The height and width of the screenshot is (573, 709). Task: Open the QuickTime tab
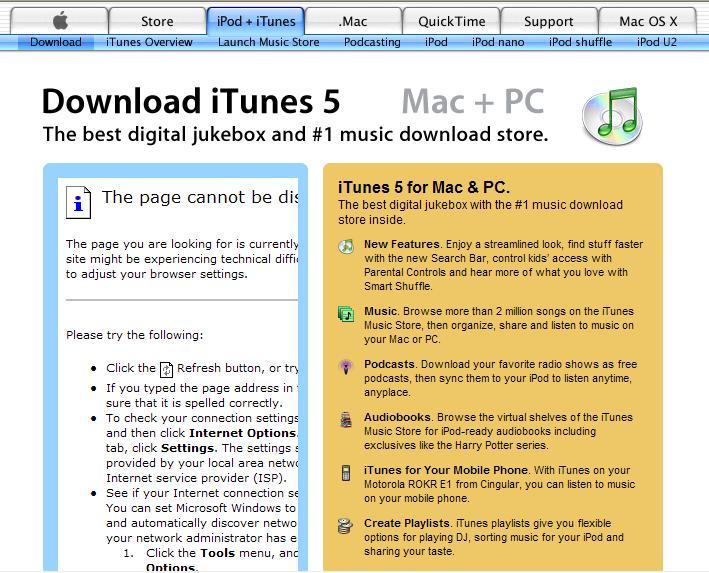[450, 21]
